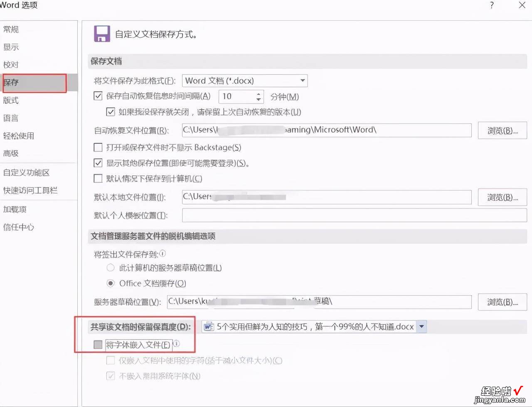Click 浏览 button for default local location
This screenshot has height=407, width=532.
[x=502, y=197]
